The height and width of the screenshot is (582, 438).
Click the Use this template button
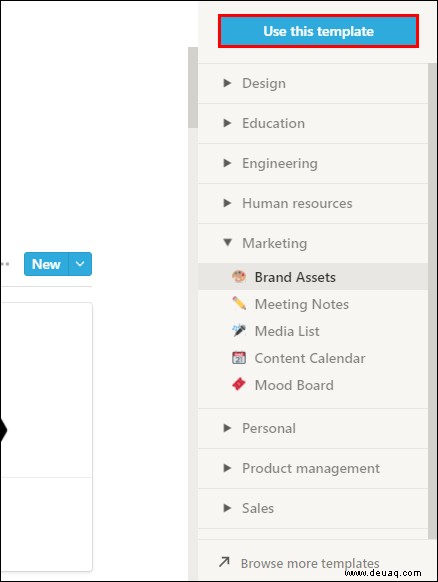tap(318, 31)
